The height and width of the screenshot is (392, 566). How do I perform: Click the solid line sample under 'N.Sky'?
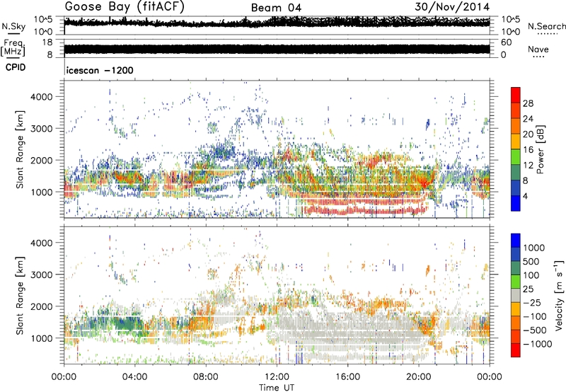pyautogui.click(x=13, y=34)
